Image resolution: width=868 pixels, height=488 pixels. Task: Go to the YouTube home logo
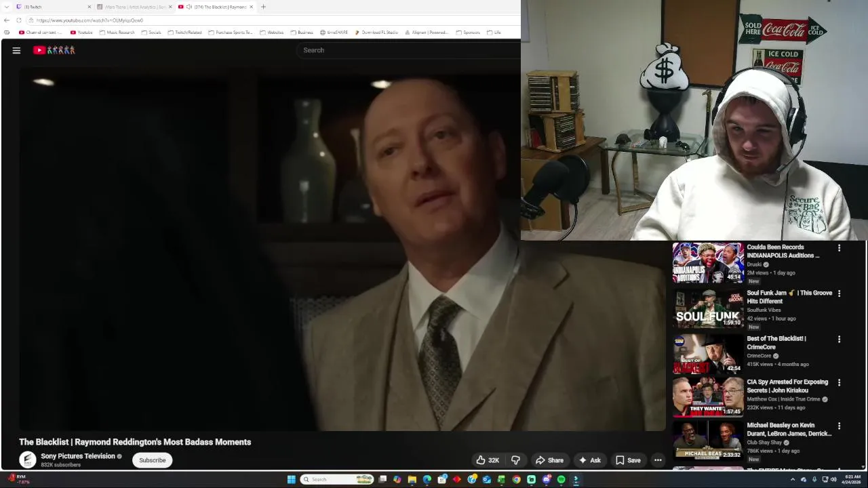(x=54, y=50)
